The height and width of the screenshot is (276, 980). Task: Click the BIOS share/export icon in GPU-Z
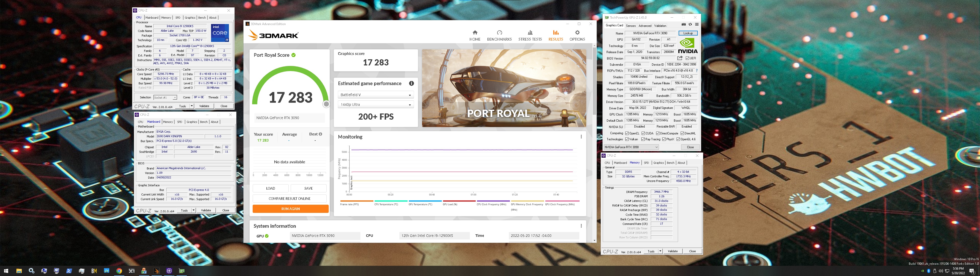[680, 58]
